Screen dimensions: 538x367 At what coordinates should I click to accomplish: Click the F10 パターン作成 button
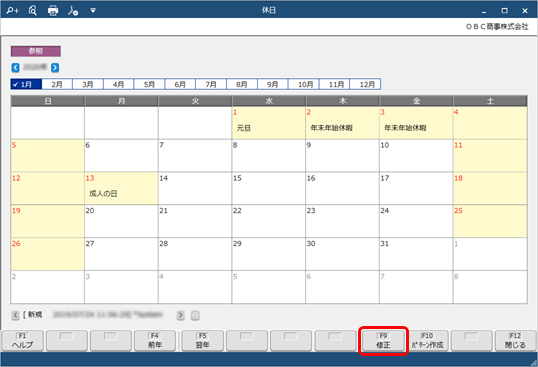click(x=427, y=341)
